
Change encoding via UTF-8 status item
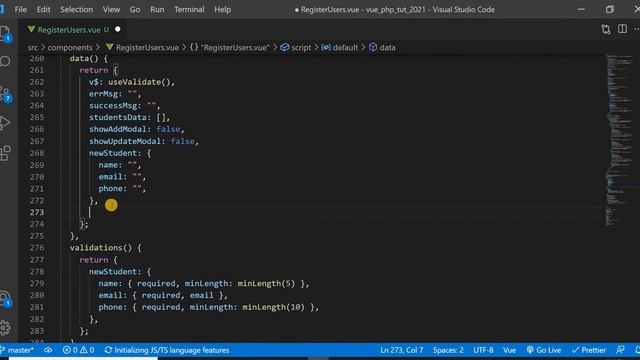483,350
